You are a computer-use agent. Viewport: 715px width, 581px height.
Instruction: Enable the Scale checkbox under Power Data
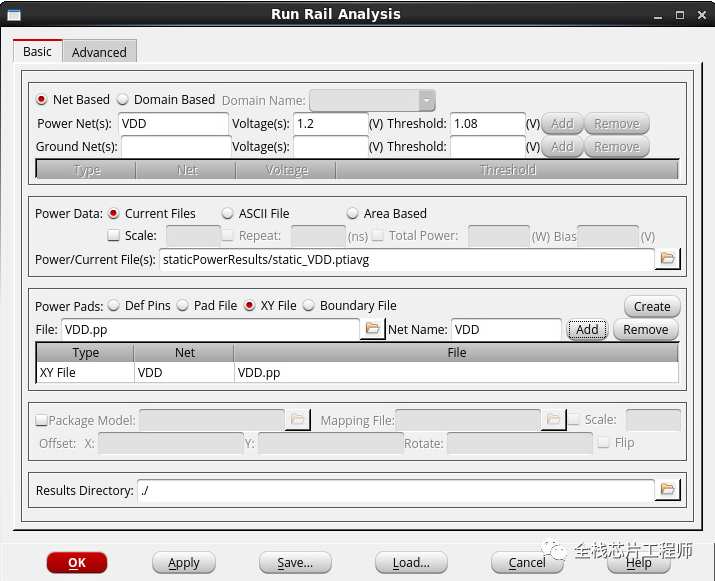pyautogui.click(x=113, y=235)
